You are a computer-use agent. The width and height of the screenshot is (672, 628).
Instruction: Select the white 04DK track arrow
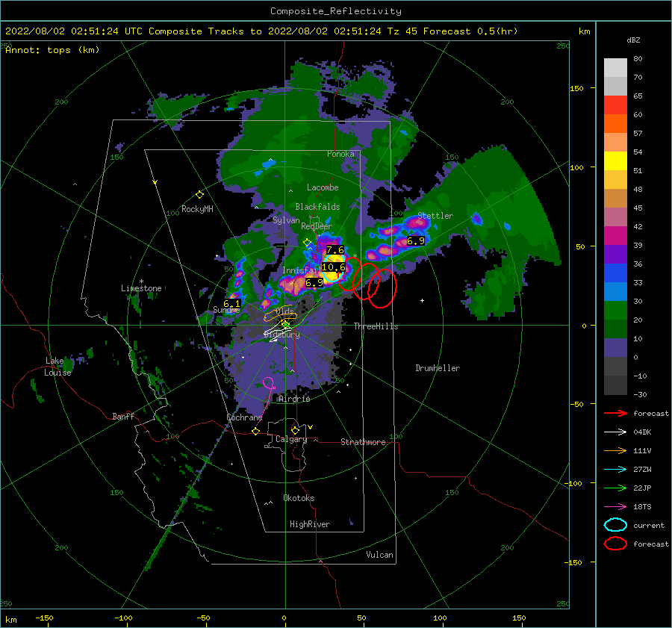pos(615,432)
